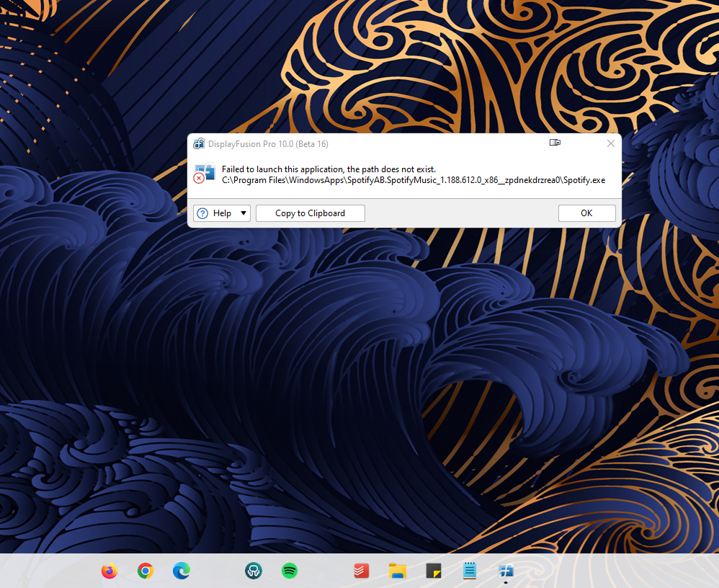Open Sticky Notes from the taskbar
This screenshot has height=588, width=719.
(434, 571)
